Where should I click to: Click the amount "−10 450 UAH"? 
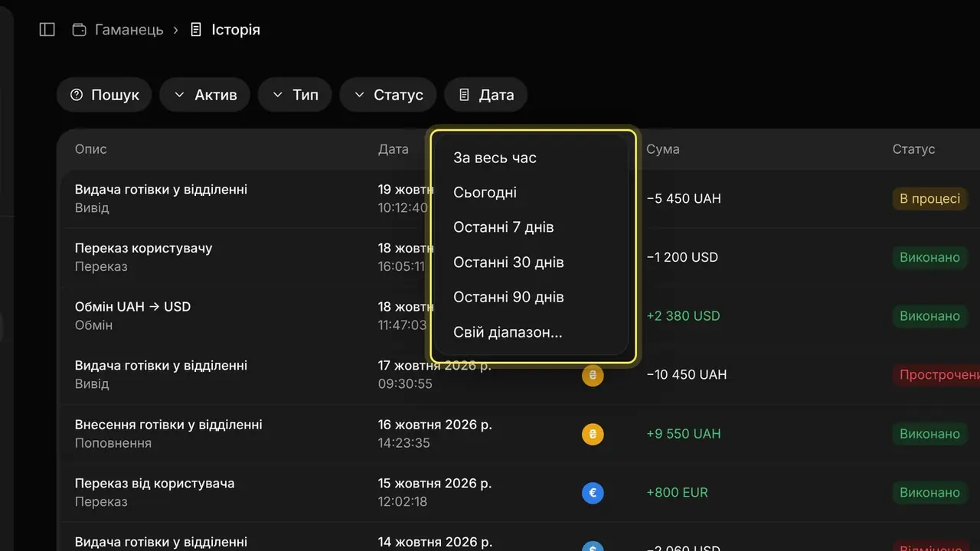[x=687, y=375]
